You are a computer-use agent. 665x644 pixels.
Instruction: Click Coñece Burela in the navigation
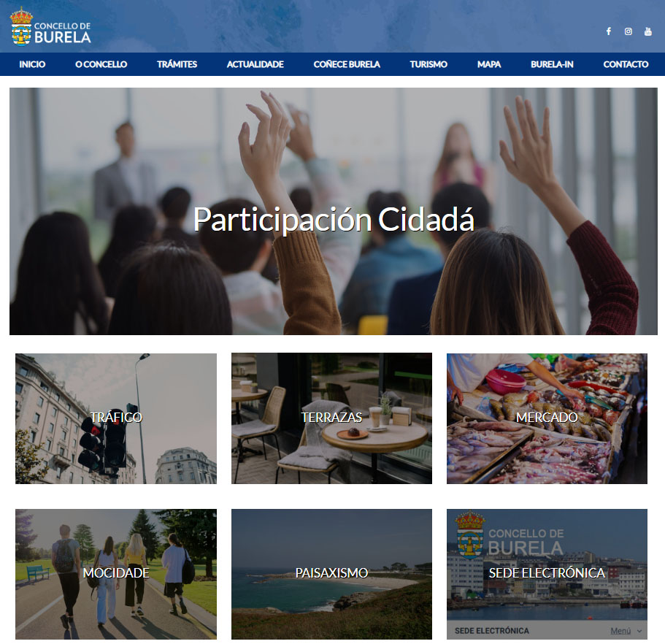[x=347, y=64]
